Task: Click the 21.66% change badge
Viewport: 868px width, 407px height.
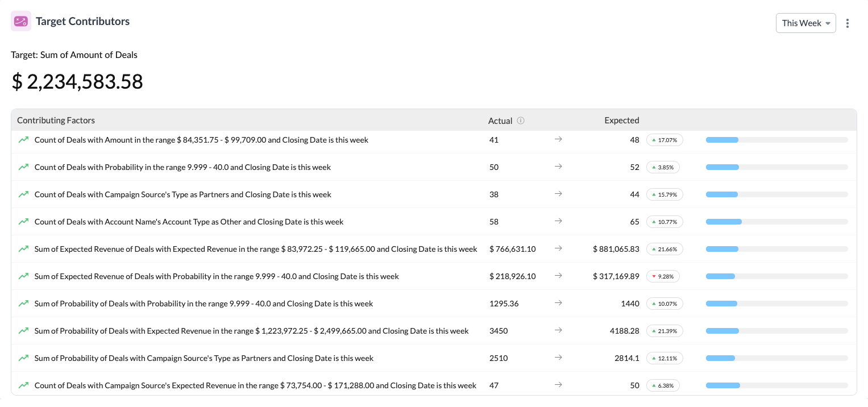Action: [664, 249]
